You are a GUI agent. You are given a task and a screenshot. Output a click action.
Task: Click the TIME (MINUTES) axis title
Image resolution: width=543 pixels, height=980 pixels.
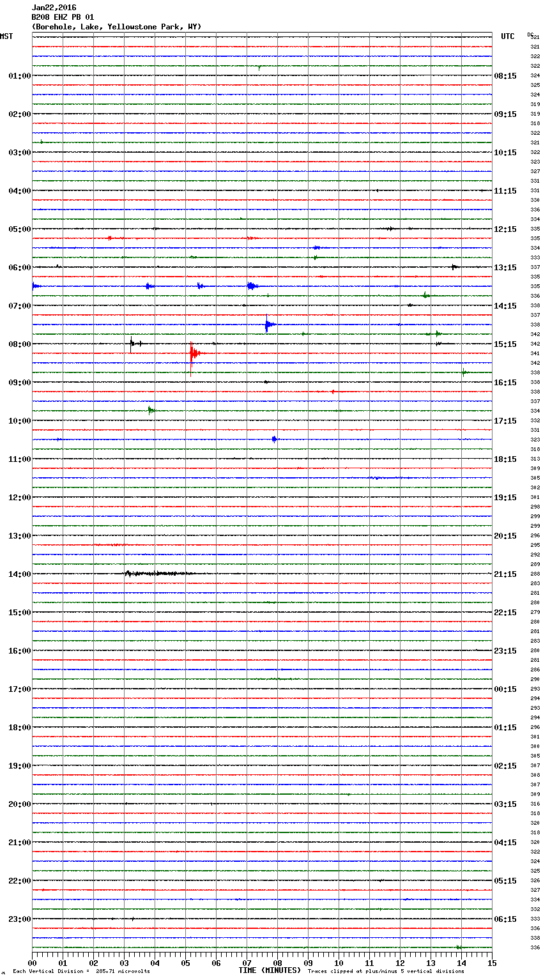(x=270, y=970)
